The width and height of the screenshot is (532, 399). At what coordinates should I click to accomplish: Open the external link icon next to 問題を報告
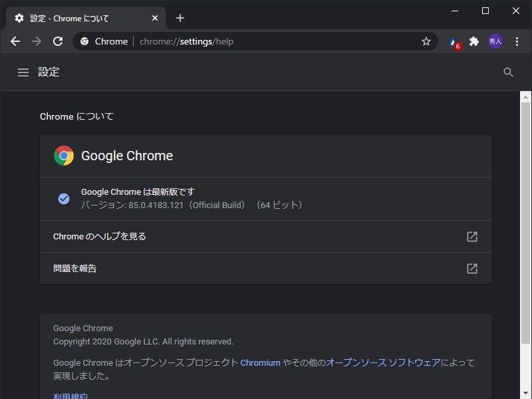click(472, 269)
